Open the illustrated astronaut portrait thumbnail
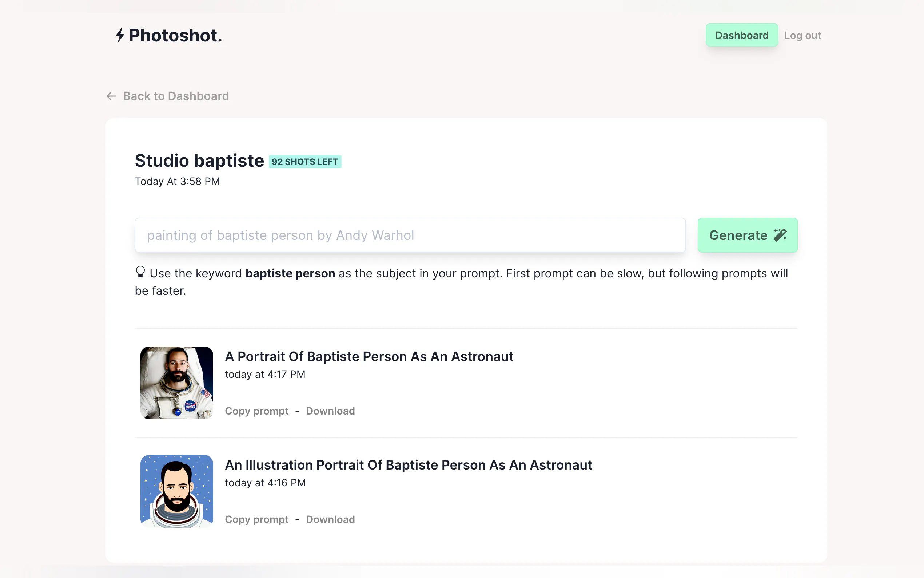 176,491
